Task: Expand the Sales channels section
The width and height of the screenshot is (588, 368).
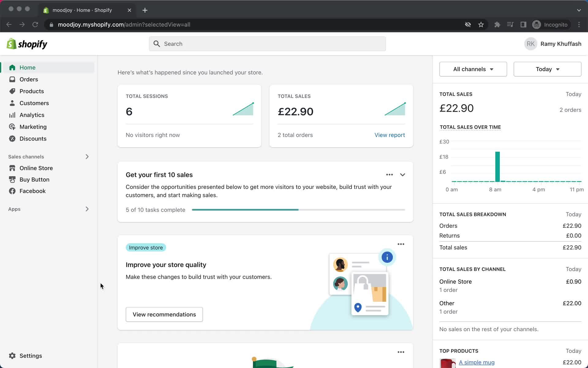Action: (87, 157)
